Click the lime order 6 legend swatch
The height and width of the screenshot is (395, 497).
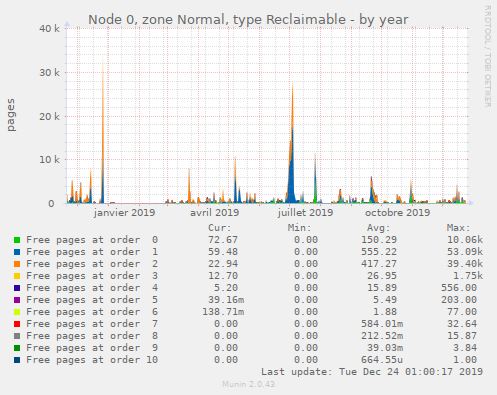click(17, 312)
